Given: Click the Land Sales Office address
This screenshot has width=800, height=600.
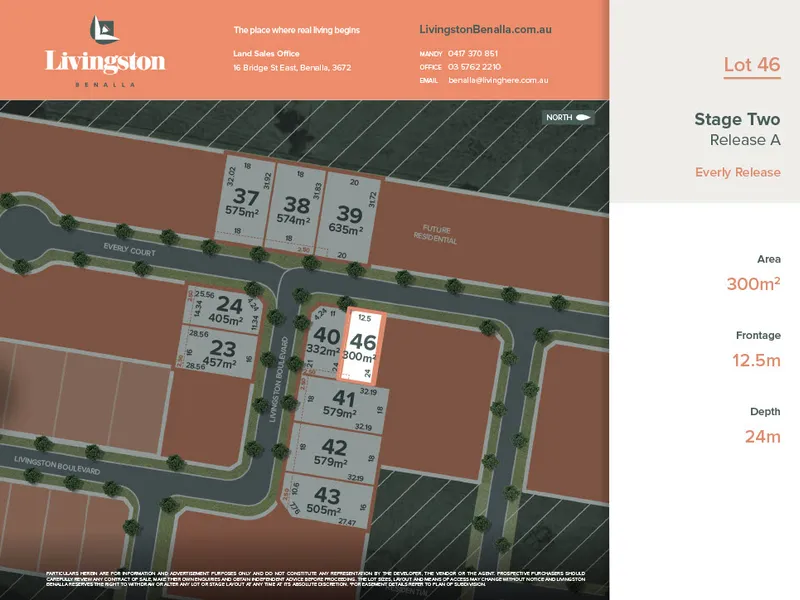Looking at the screenshot, I should click(292, 67).
